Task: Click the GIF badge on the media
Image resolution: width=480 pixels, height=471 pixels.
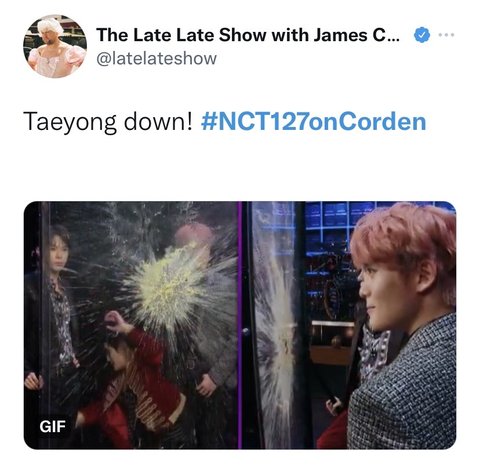Action: pyautogui.click(x=53, y=426)
